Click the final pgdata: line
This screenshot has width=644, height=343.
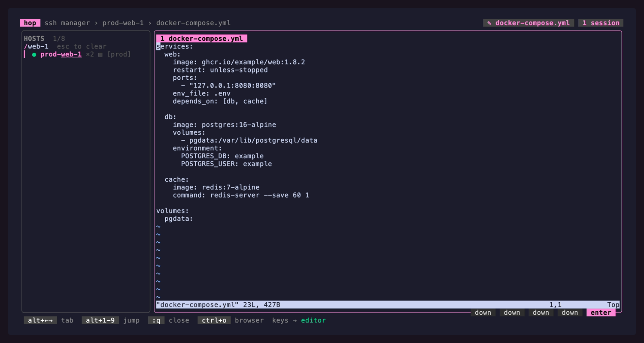click(x=179, y=219)
